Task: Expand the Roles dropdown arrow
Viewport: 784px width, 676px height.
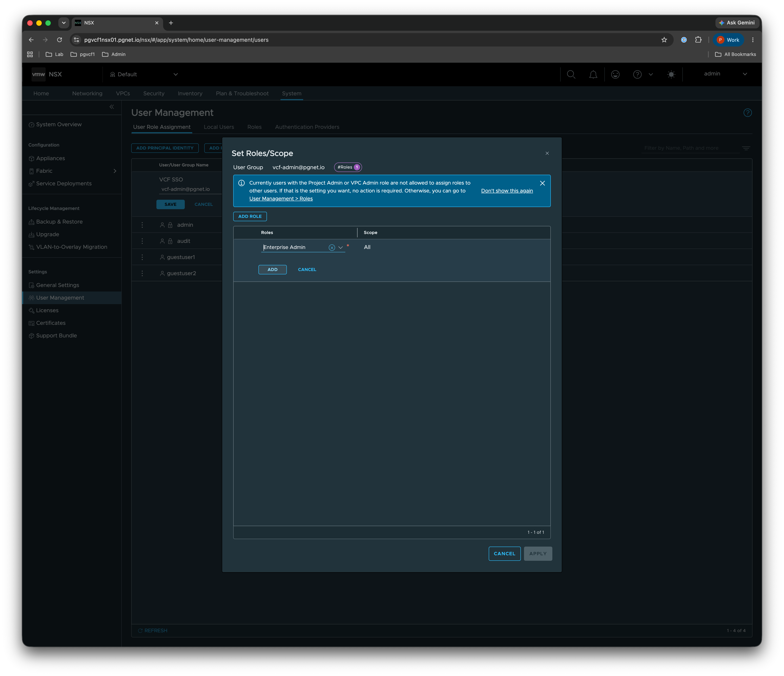Action: [341, 247]
